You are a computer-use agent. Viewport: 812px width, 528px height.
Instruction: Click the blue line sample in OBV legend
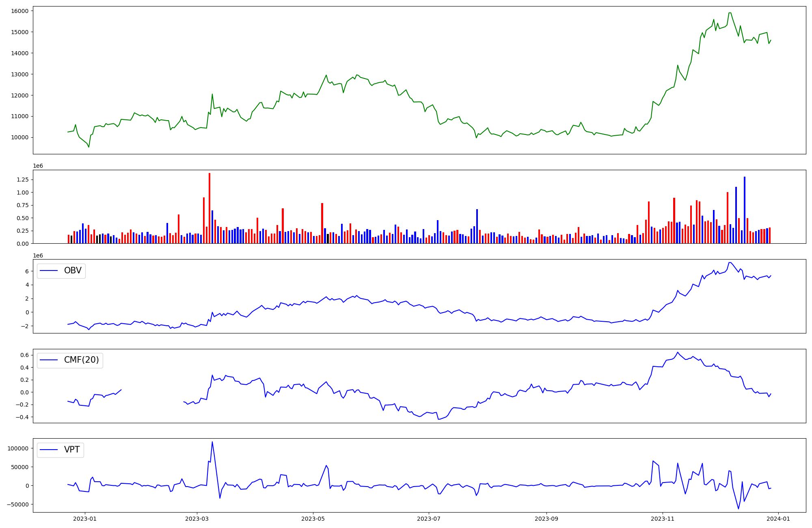[x=50, y=271]
